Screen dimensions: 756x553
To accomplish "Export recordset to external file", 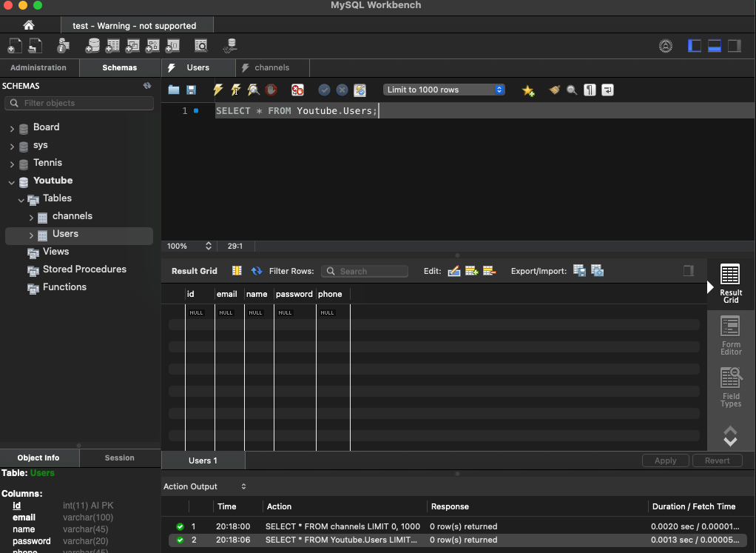I will point(579,271).
